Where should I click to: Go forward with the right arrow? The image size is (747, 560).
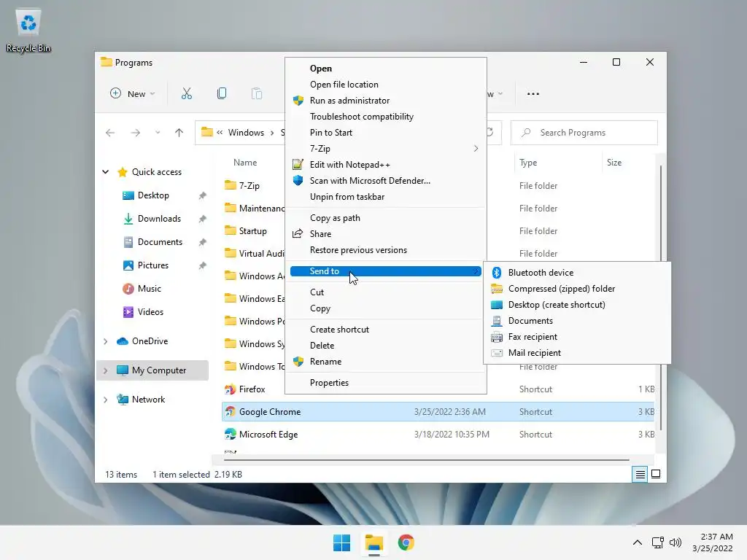point(135,133)
